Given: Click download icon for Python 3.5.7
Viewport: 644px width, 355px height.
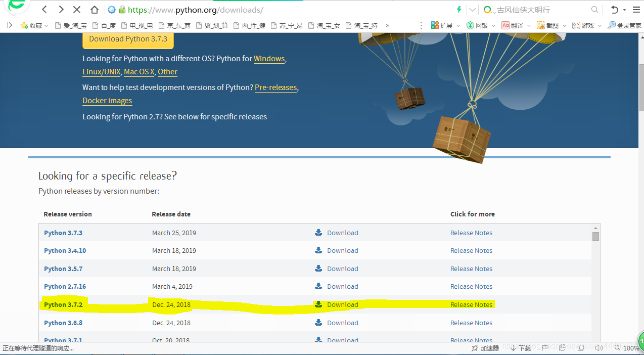Looking at the screenshot, I should tap(318, 269).
